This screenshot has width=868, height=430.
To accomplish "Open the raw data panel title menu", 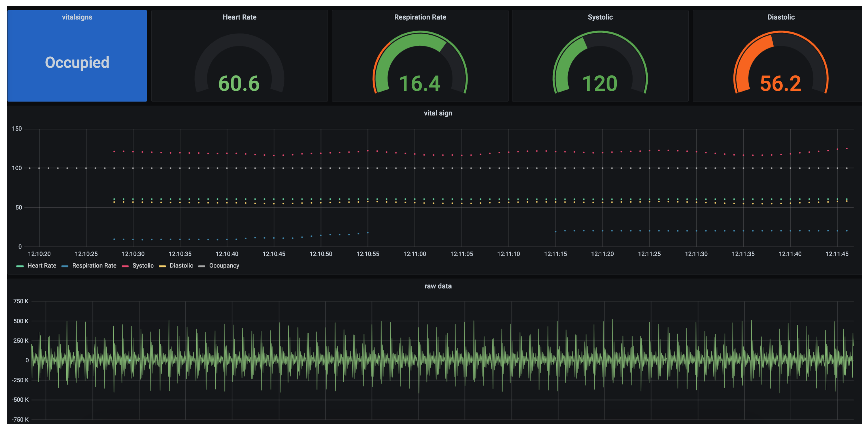I will coord(438,286).
